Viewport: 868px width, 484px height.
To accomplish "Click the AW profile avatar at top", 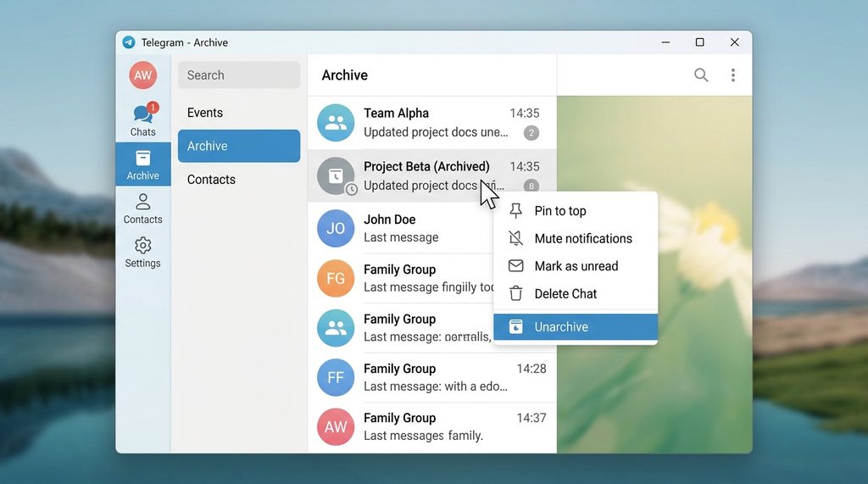I will [142, 75].
